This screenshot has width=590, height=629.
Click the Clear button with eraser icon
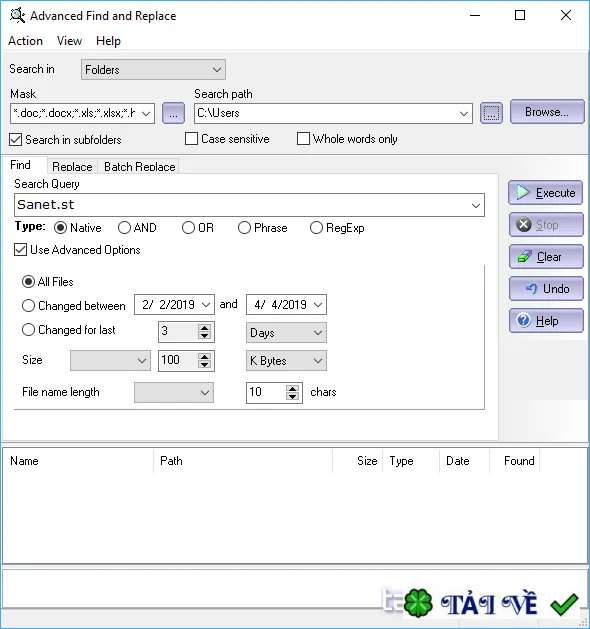point(546,257)
